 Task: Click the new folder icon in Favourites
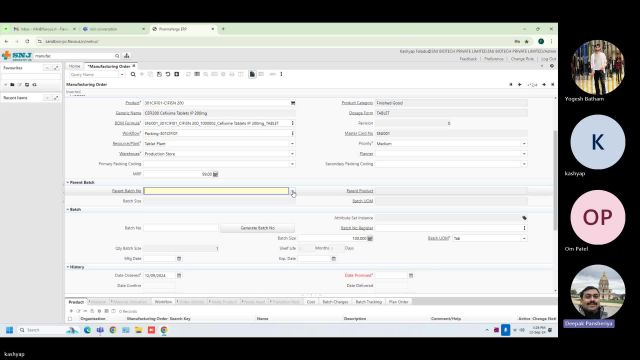(x=12, y=84)
